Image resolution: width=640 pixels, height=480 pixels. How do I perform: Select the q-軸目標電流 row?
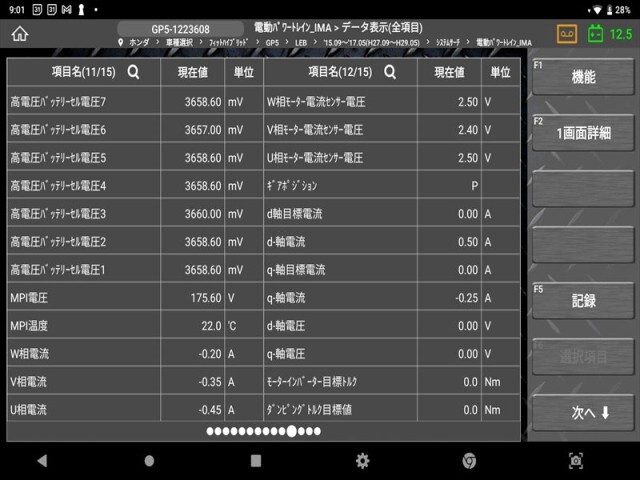click(x=392, y=270)
